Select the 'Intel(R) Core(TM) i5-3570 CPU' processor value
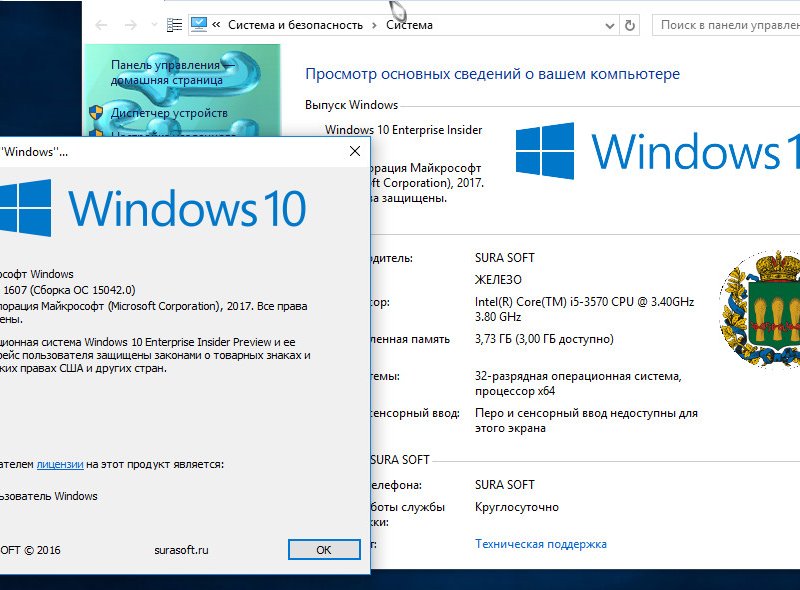The image size is (800, 590). [x=584, y=309]
